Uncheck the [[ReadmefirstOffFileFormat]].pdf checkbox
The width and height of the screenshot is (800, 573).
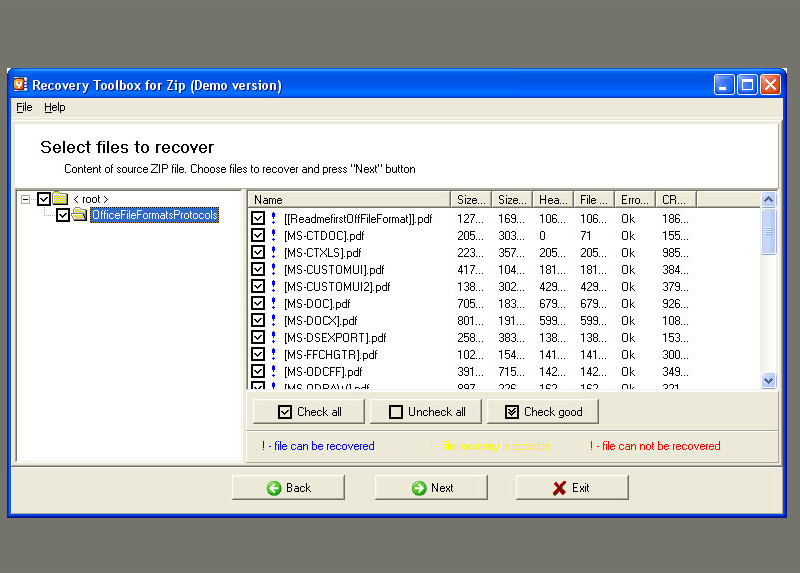tap(258, 218)
